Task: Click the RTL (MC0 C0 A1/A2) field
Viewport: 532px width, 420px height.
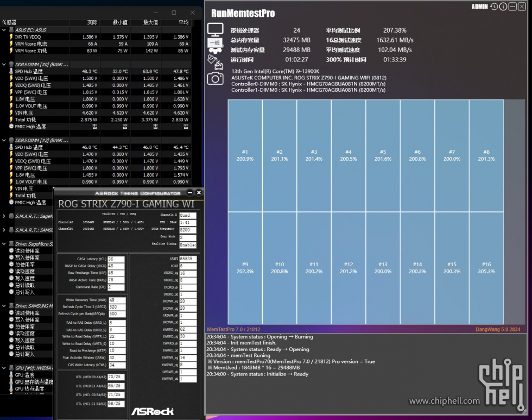Action: (x=116, y=377)
